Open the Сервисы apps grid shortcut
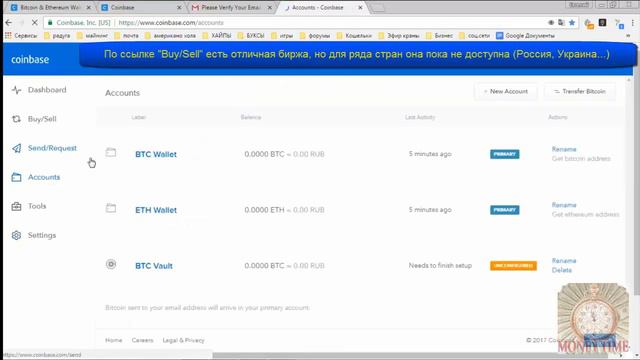 pos(21,36)
